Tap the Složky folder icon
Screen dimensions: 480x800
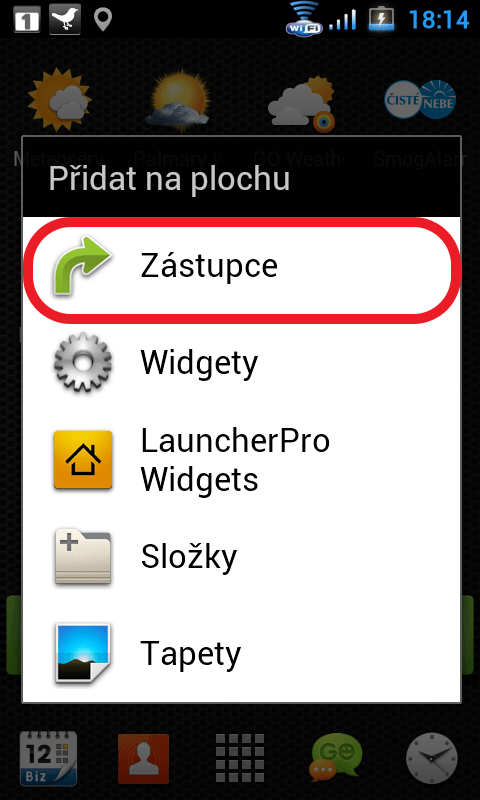[83, 557]
